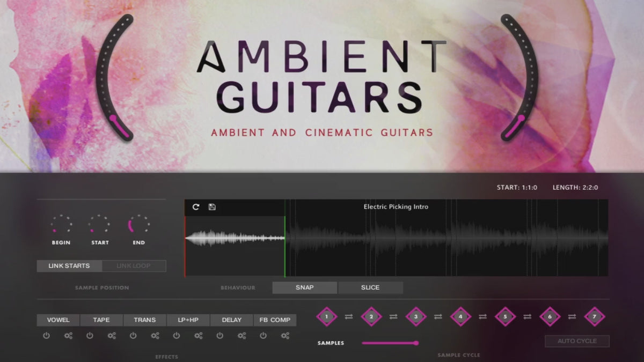Viewport: 644px width, 362px height.
Task: Toggle power for the VOWEL effect
Action: 46,336
